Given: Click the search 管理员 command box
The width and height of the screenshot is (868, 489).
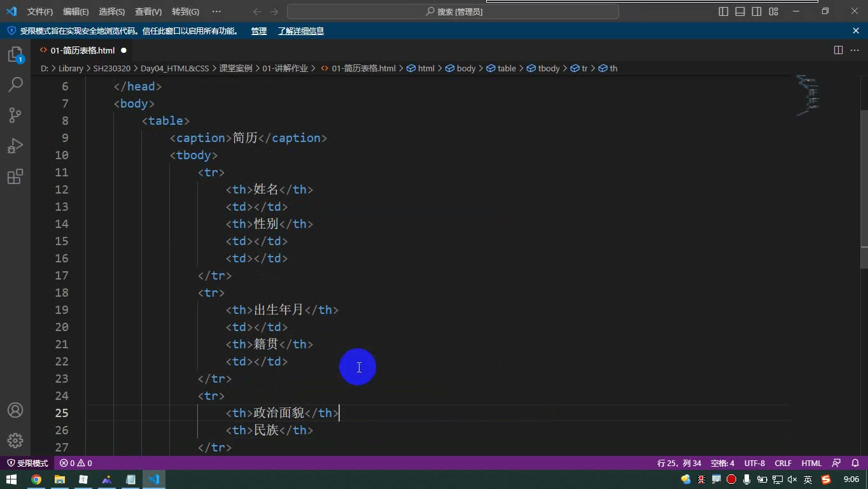Looking at the screenshot, I should (453, 11).
